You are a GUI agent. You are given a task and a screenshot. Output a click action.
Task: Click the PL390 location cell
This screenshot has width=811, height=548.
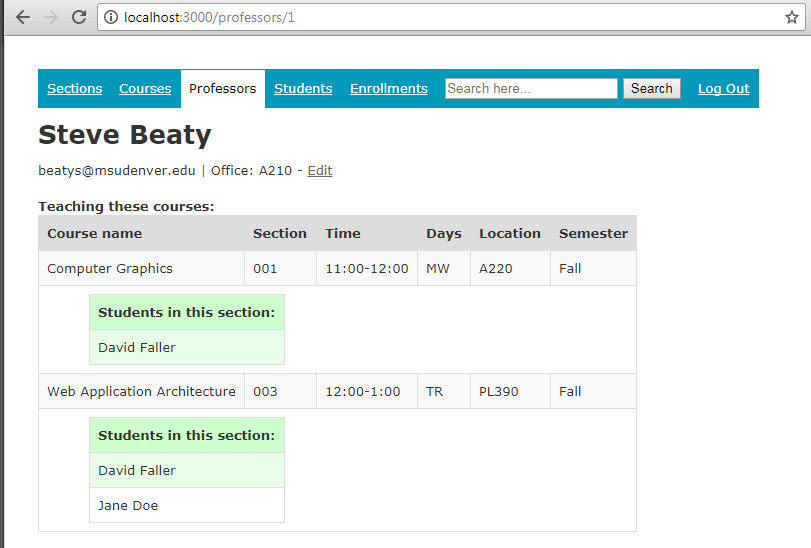(x=510, y=391)
